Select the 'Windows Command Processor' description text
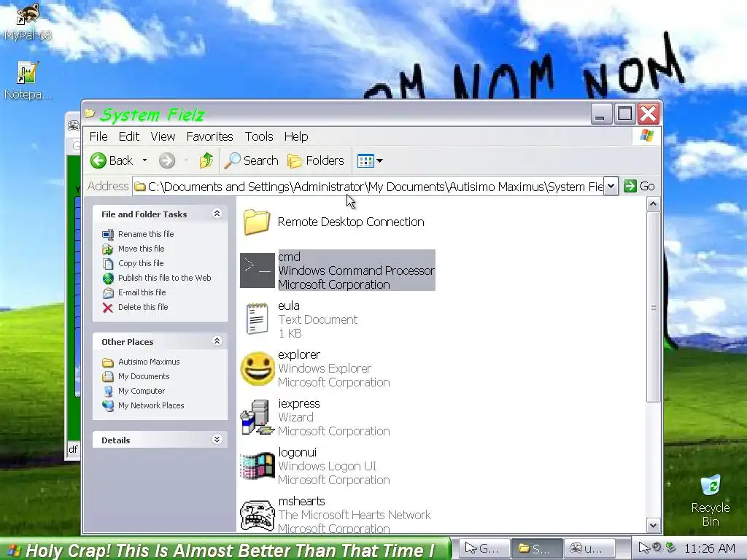 tap(356, 271)
